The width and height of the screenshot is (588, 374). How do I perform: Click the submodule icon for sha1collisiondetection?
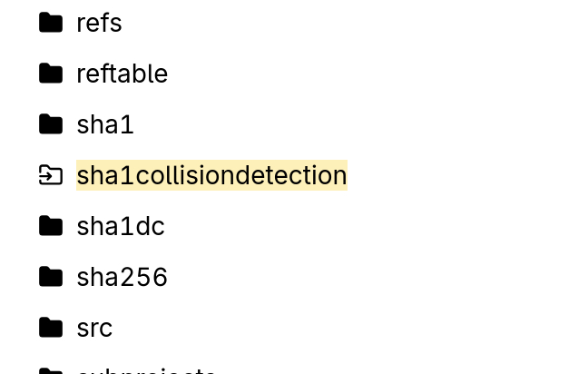pos(51,175)
